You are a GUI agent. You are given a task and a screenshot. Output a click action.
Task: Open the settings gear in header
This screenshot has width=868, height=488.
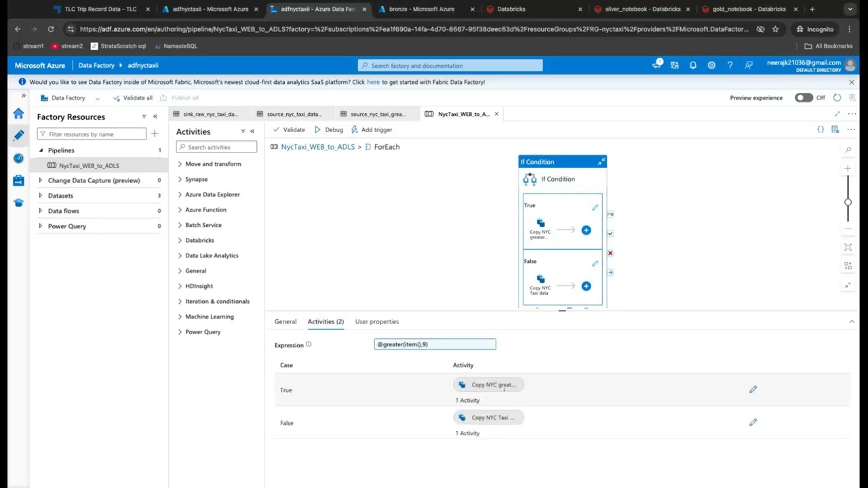[x=711, y=65]
